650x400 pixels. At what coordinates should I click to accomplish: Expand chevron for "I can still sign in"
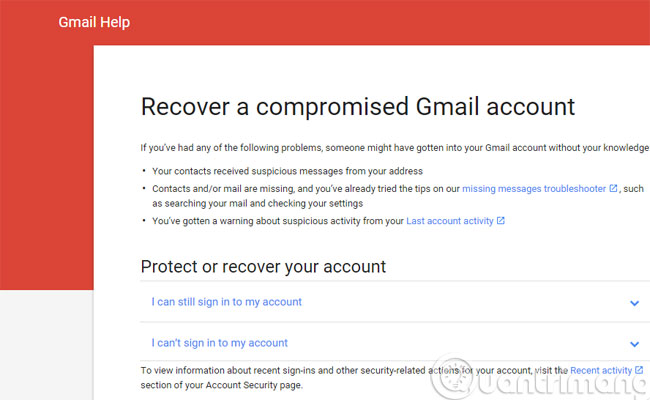point(634,303)
